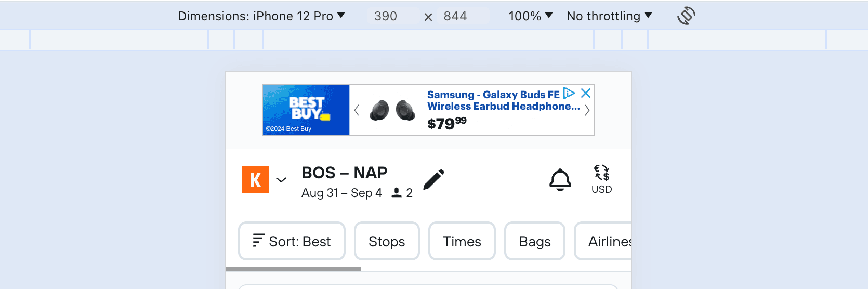The image size is (868, 289).
Task: Show next ad product arrow
Action: click(x=587, y=110)
